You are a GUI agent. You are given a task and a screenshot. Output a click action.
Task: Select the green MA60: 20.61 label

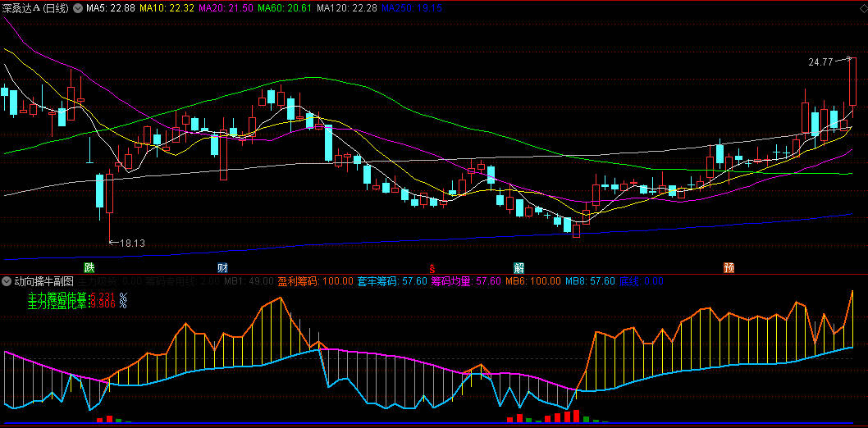pos(285,8)
